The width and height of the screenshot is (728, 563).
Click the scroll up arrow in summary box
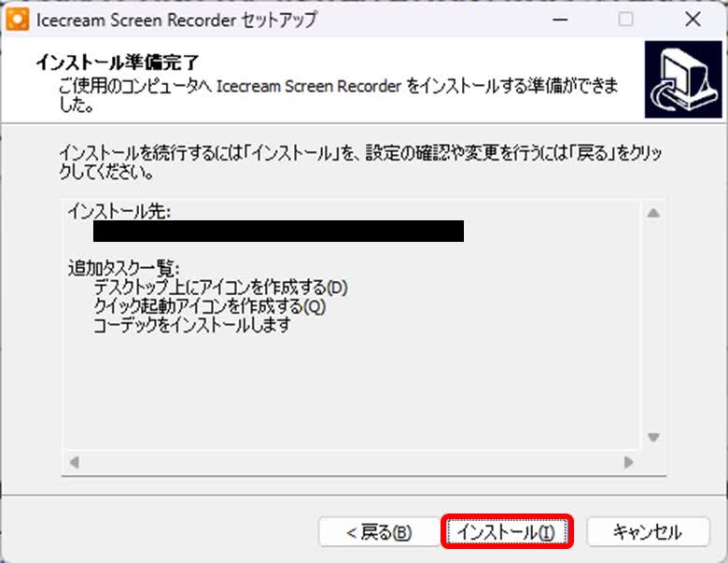click(653, 213)
